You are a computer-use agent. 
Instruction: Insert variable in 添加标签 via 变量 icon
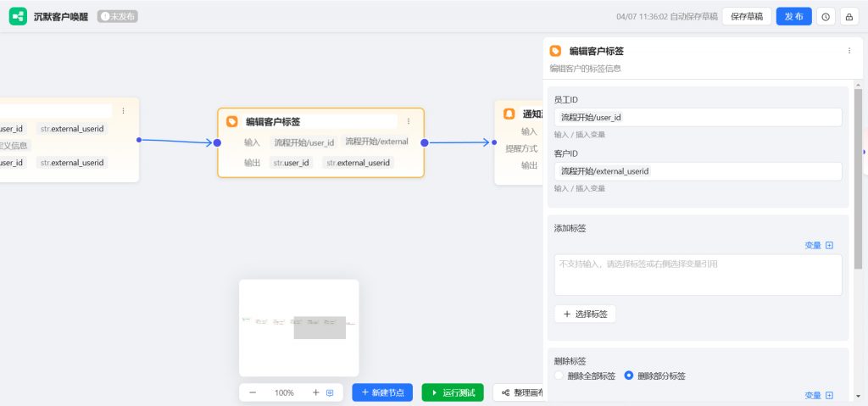(x=829, y=245)
